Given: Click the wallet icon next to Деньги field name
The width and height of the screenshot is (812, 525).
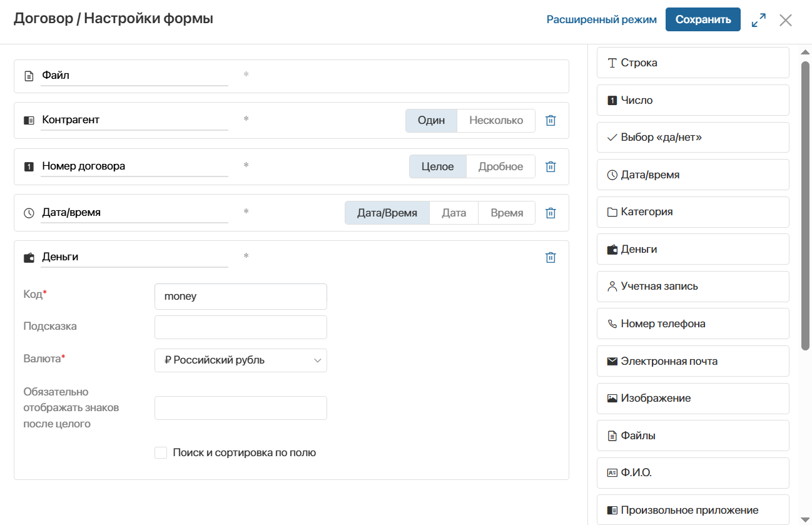Looking at the screenshot, I should [29, 257].
